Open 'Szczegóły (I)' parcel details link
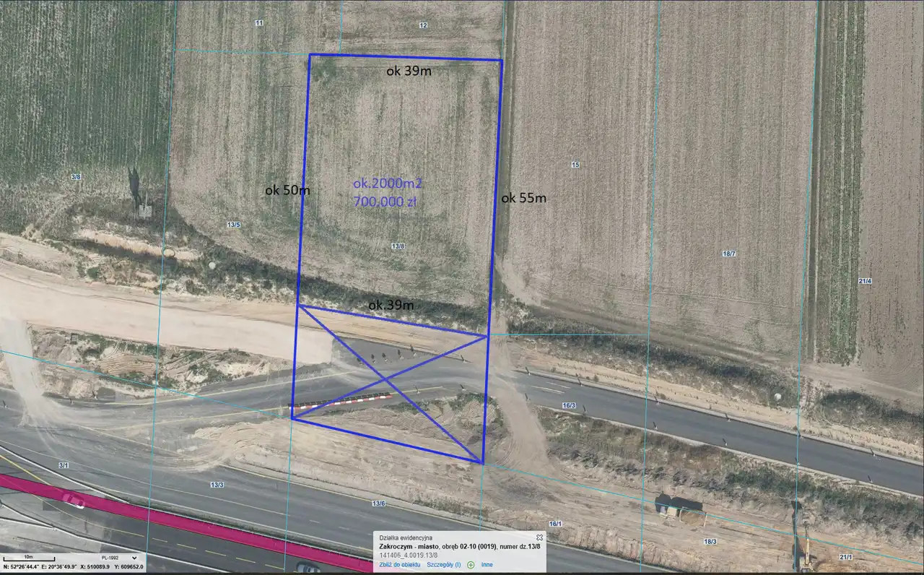 click(x=443, y=565)
